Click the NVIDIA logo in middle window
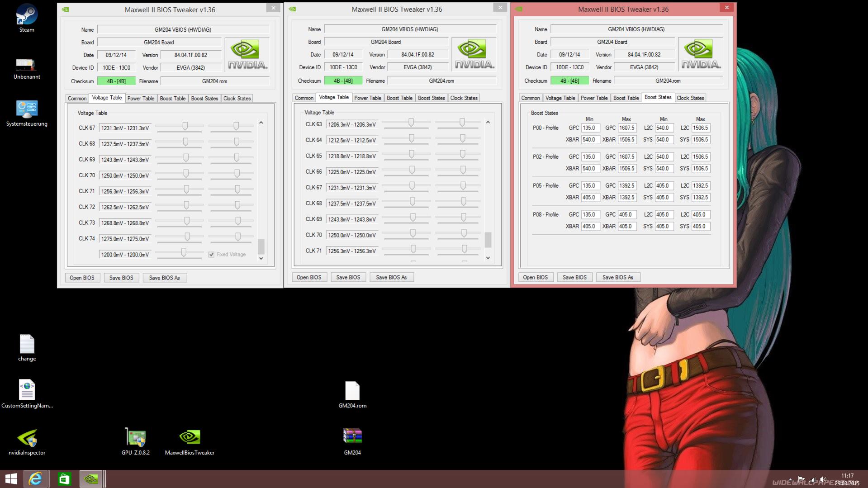Viewport: 868px width, 488px height. tap(474, 54)
